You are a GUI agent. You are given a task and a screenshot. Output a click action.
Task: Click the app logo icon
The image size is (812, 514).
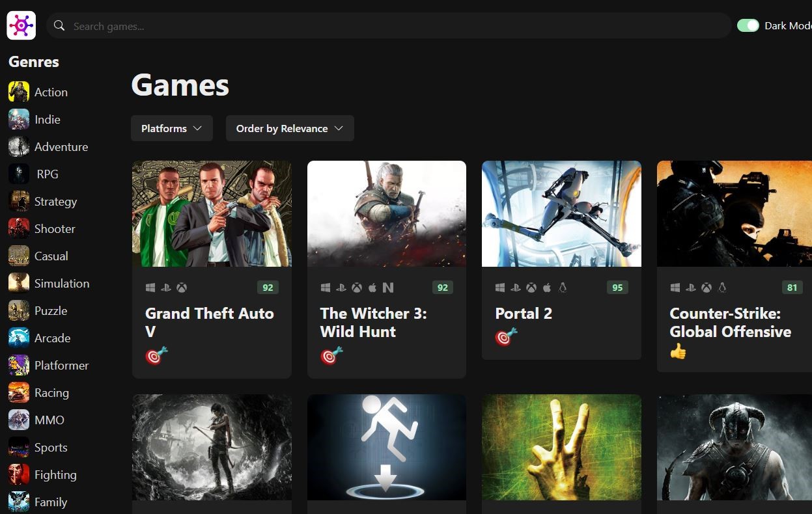[x=21, y=25]
